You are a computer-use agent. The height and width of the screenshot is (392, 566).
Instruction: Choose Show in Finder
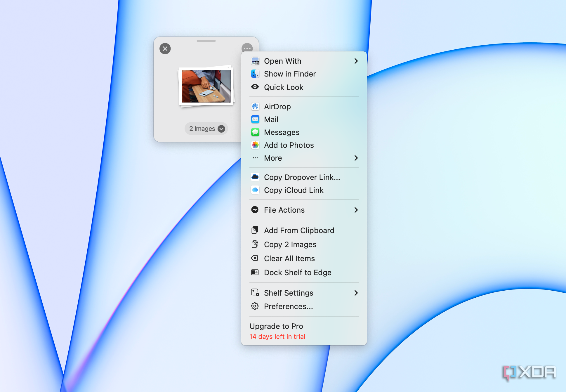(304, 74)
